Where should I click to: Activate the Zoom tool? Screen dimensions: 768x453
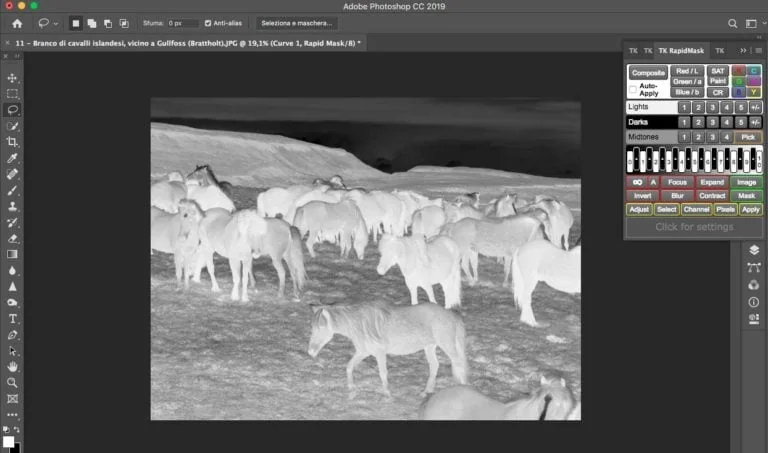click(x=13, y=382)
